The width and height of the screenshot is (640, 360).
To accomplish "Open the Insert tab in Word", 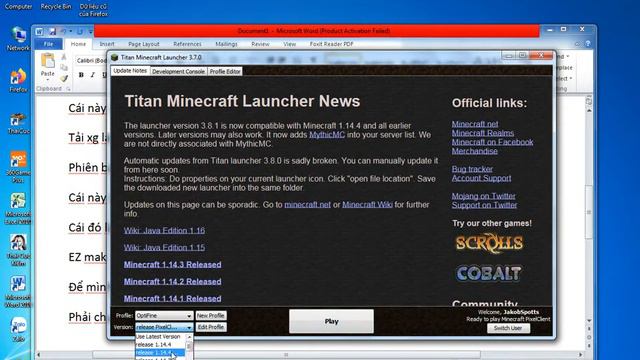I will tap(107, 44).
